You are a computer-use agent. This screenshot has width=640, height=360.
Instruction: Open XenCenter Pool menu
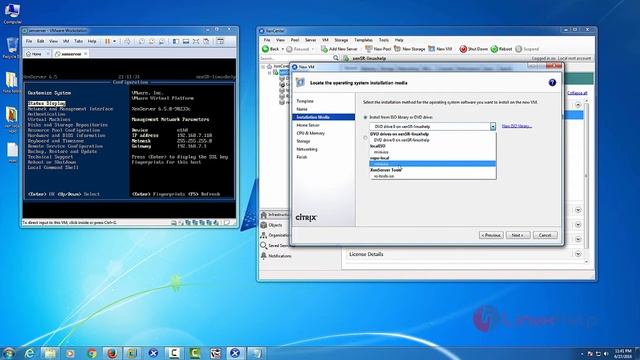pos(295,40)
